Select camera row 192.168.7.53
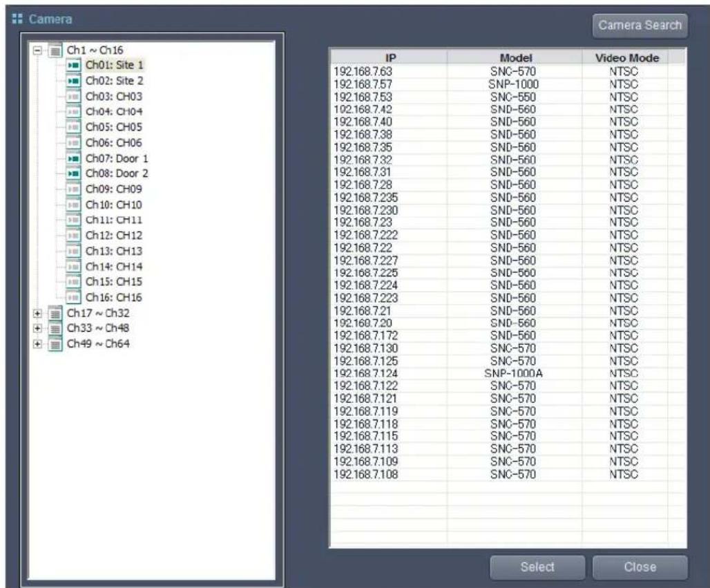 click(x=508, y=97)
